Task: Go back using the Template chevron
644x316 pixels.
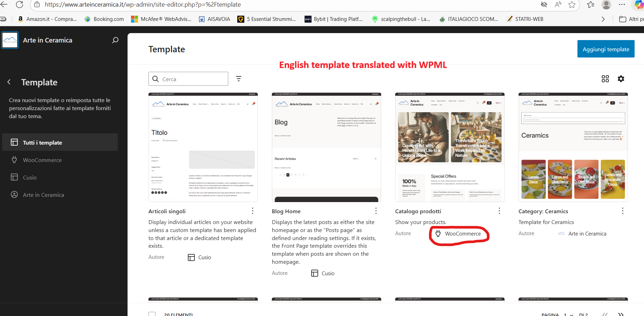Action: coord(9,82)
